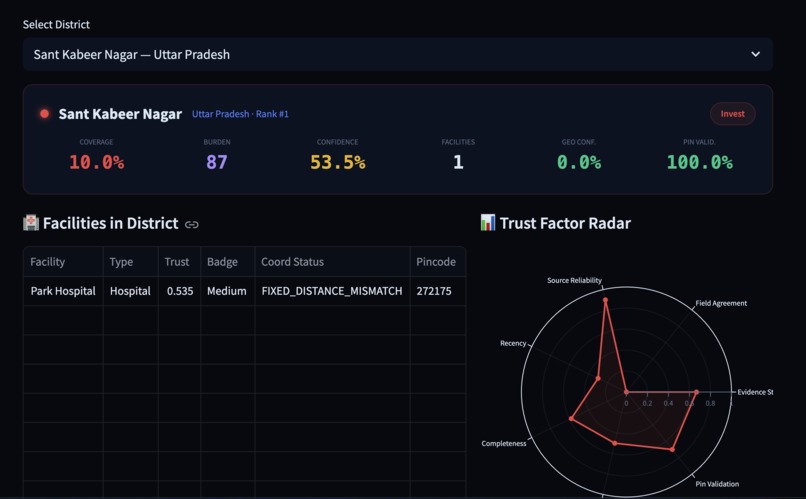This screenshot has width=806, height=499.
Task: Click the Geo Conf. 0.0% metric
Action: pyautogui.click(x=579, y=156)
